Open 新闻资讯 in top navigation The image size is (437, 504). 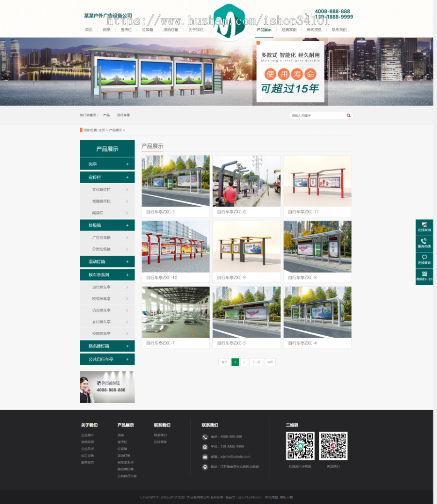tap(314, 30)
